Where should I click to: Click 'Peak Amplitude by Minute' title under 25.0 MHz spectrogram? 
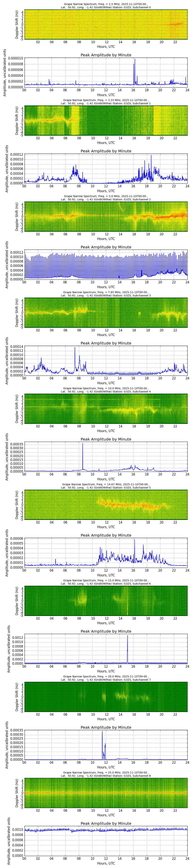point(106,823)
